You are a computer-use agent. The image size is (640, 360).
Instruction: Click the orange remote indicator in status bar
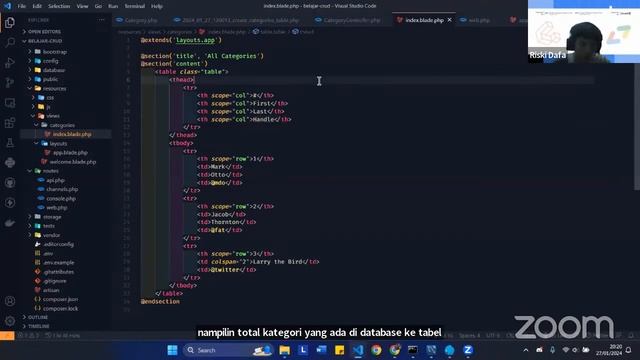tap(7, 336)
